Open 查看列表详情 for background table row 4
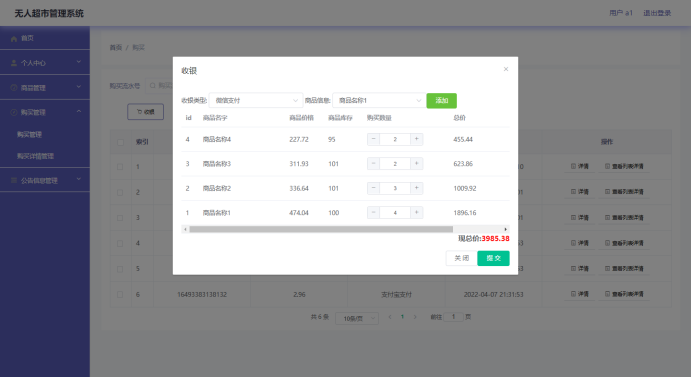Screen dimensions: 692x377 (x=624, y=243)
